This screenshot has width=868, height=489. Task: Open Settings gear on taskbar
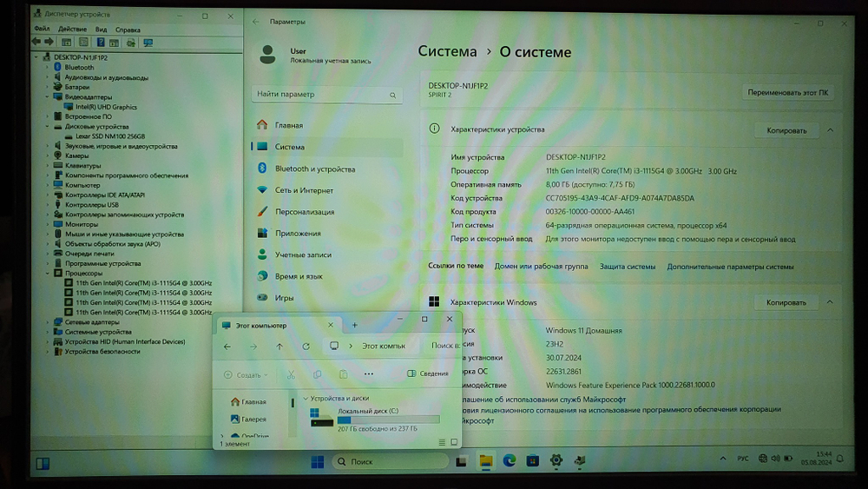click(556, 460)
